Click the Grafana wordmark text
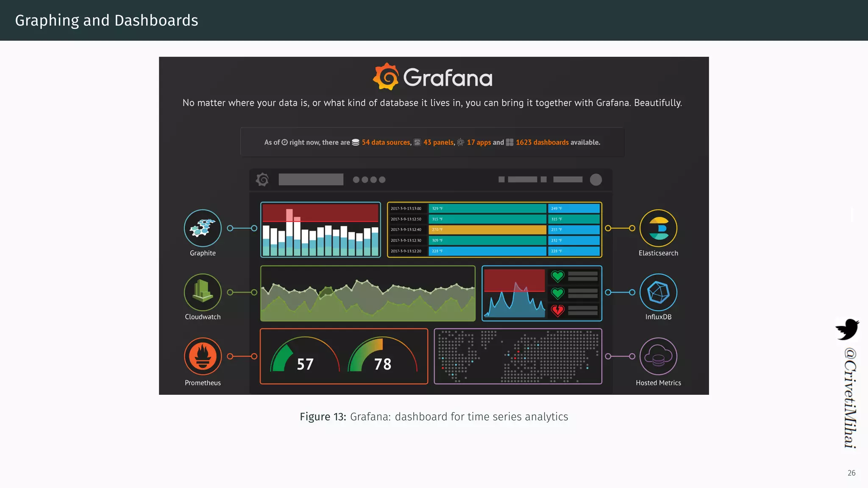 click(448, 78)
